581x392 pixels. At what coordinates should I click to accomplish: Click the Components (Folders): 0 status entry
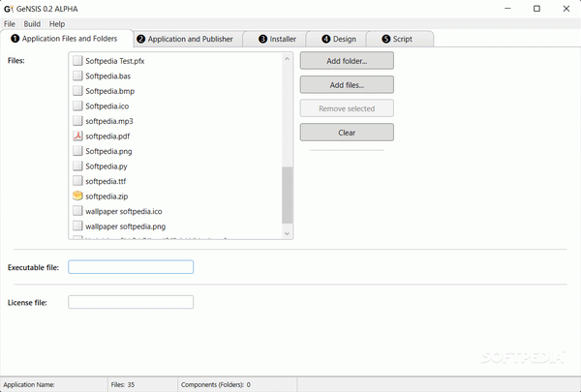click(x=216, y=384)
